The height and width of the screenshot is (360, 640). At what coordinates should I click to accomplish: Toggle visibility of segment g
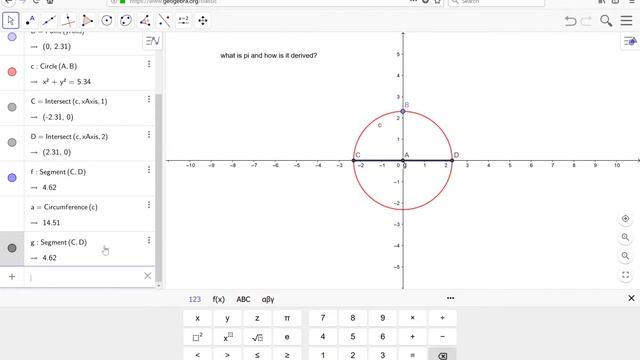pos(12,248)
